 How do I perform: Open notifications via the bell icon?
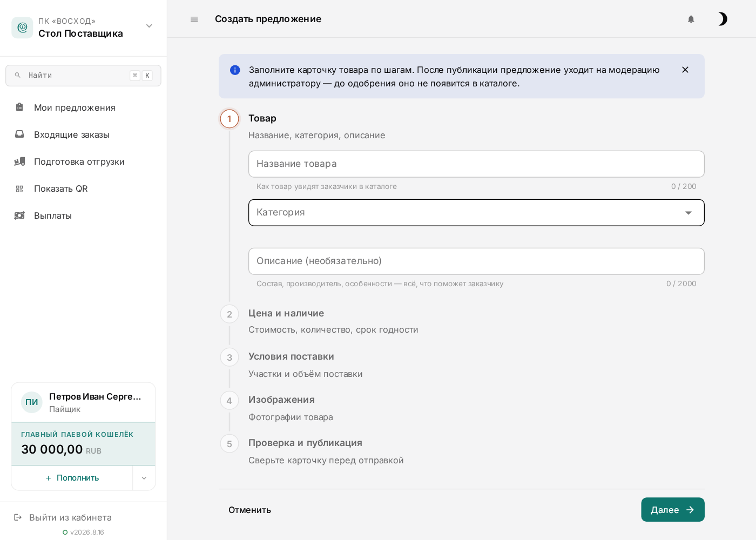click(691, 19)
